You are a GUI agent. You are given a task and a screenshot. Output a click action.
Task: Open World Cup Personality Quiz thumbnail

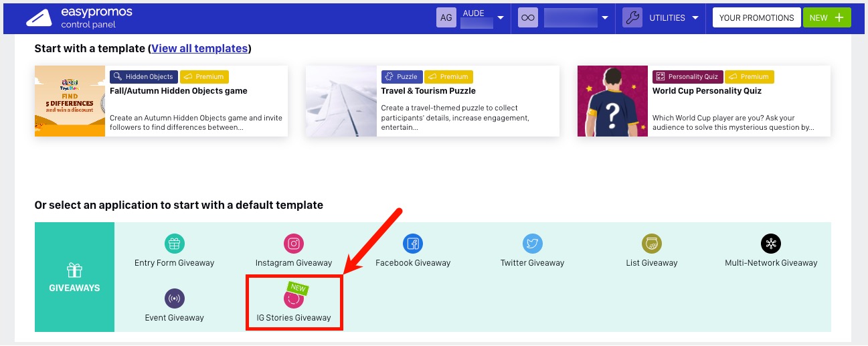(612, 101)
